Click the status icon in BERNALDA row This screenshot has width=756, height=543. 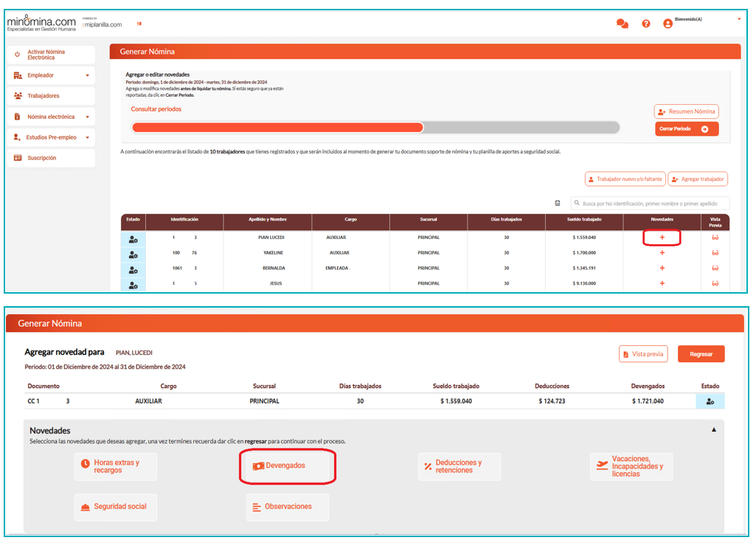[133, 269]
